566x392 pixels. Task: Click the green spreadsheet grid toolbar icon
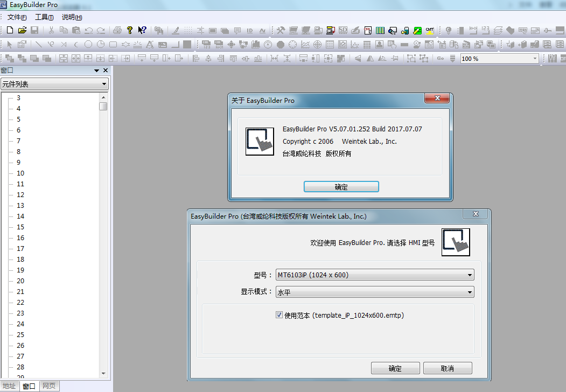point(380,30)
